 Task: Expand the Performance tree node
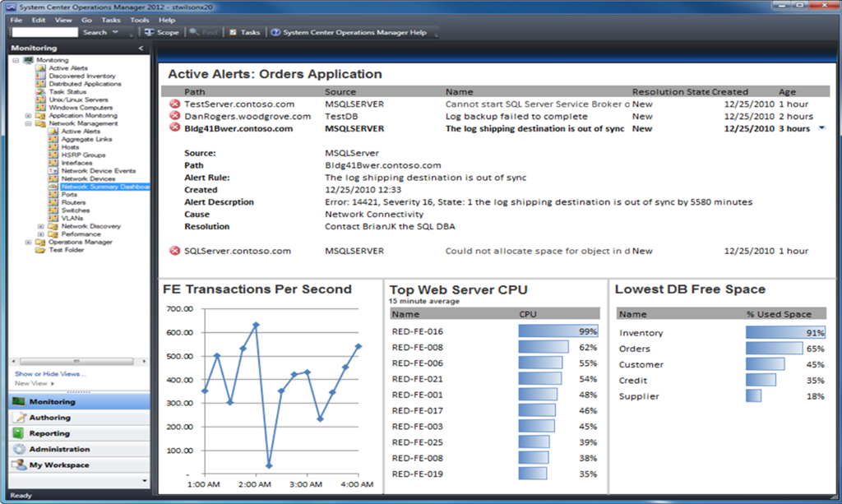[x=40, y=233]
